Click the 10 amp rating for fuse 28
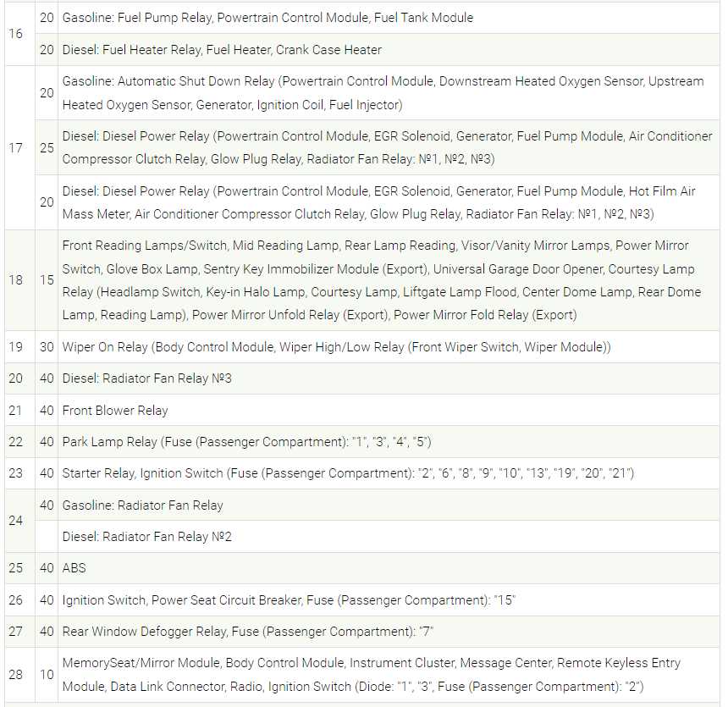 point(47,675)
